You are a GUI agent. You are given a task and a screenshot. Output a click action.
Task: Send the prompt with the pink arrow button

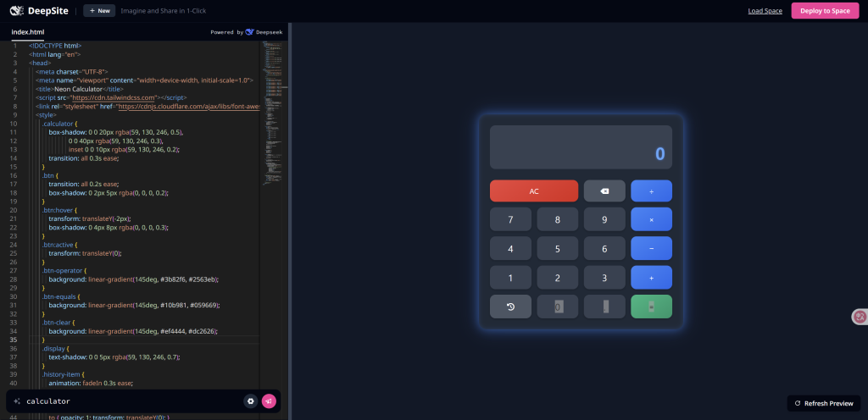click(269, 401)
